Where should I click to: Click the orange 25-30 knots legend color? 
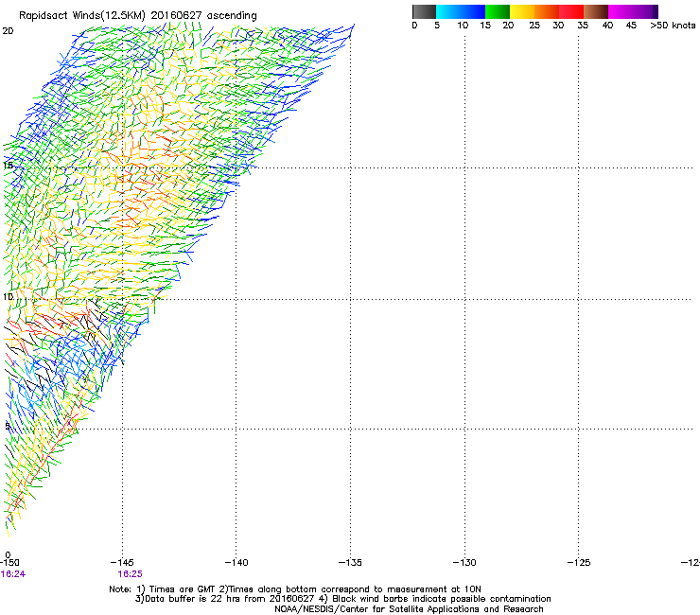547,11
